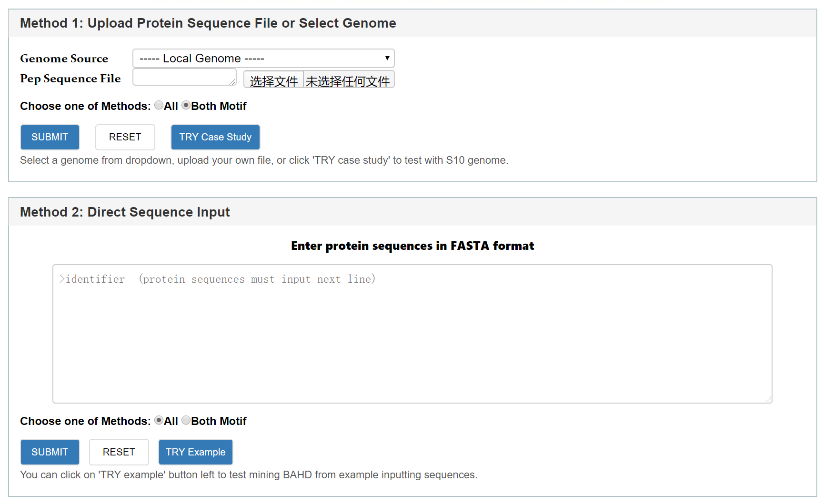
Task: Select Both Motif radio in Method 2
Action: click(186, 421)
